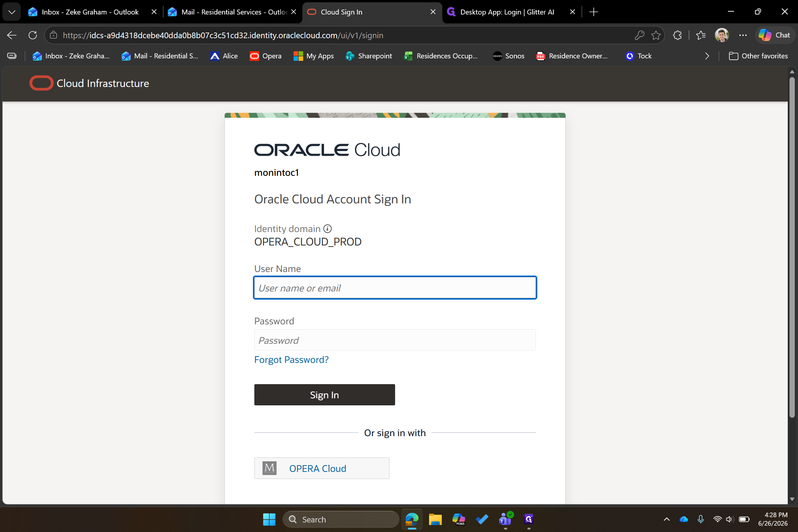Open the Favorites list icon
The width and height of the screenshot is (798, 532).
tap(701, 35)
